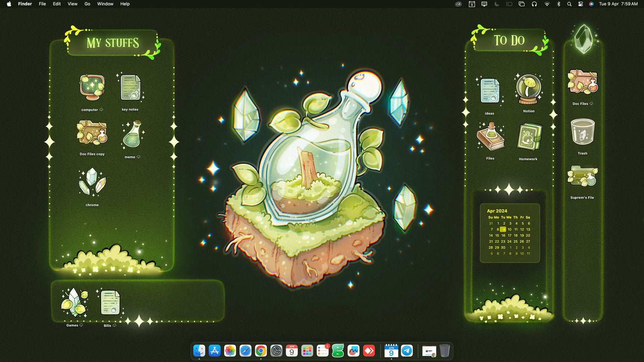Screen dimensions: 644x362
Task: Open the computer icon in My Stuffs panel
Action: [x=92, y=88]
